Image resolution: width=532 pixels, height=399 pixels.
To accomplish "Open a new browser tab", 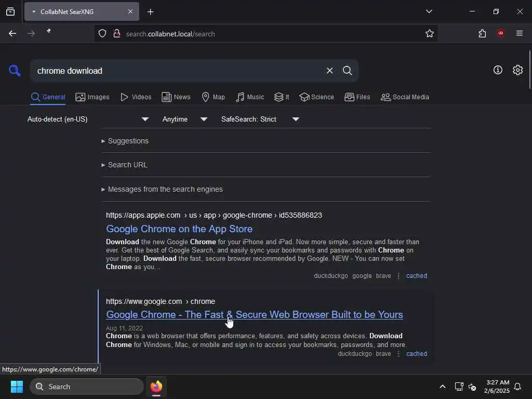I will (x=150, y=12).
